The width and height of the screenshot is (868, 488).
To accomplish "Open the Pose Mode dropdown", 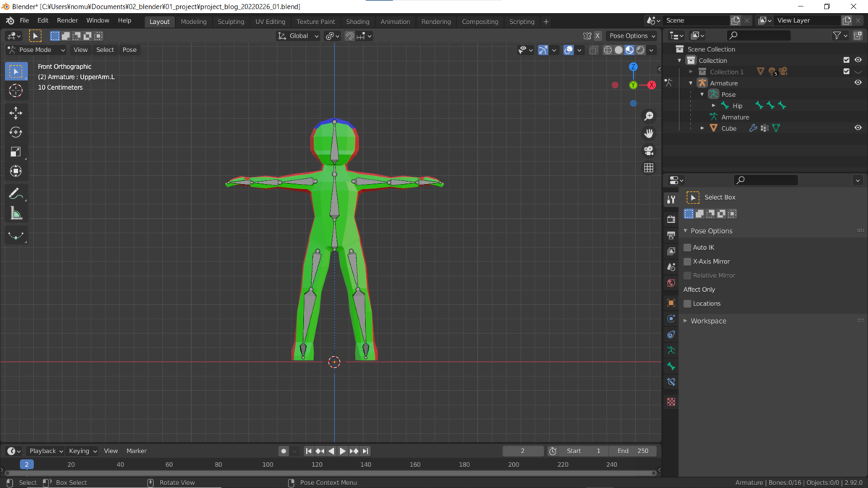I will tap(36, 50).
